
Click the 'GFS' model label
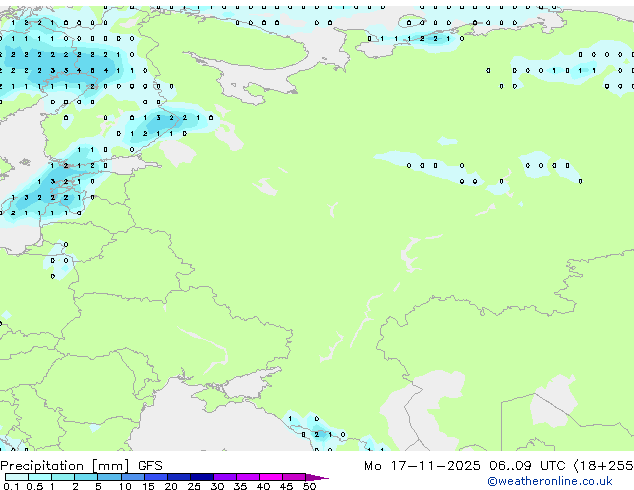[150, 466]
